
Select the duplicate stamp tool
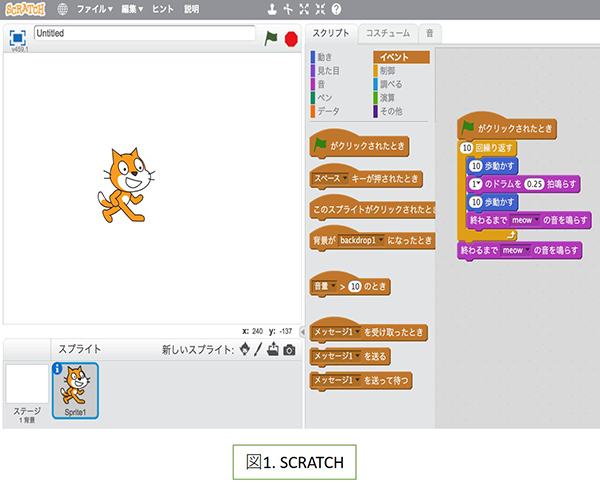(x=272, y=9)
